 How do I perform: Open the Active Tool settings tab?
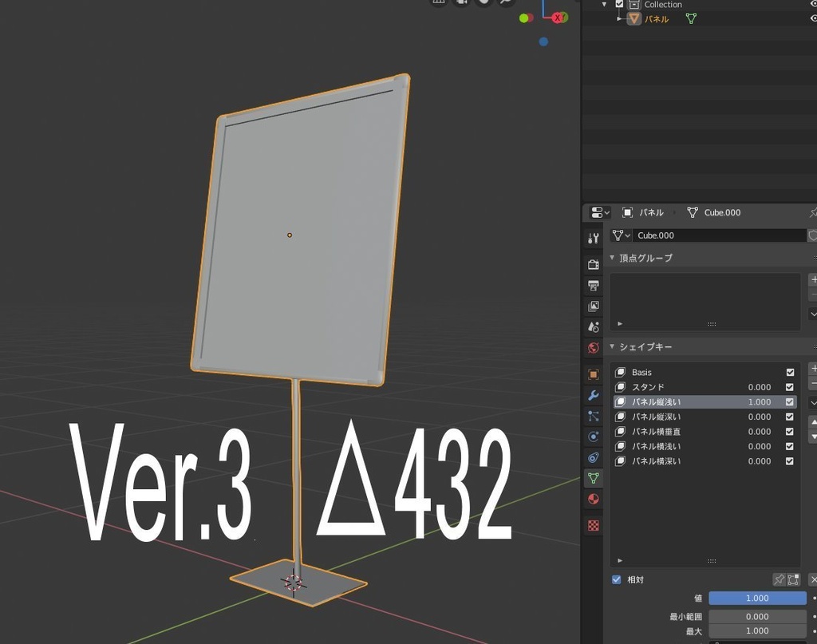pos(594,238)
